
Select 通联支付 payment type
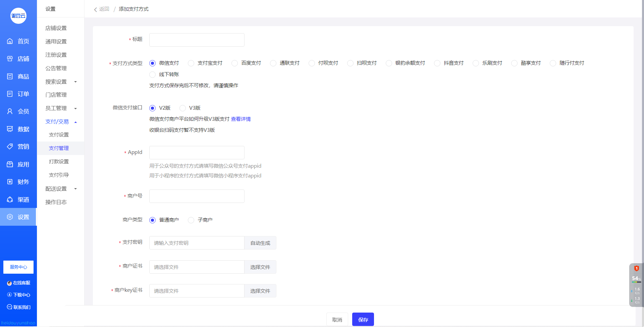(273, 63)
